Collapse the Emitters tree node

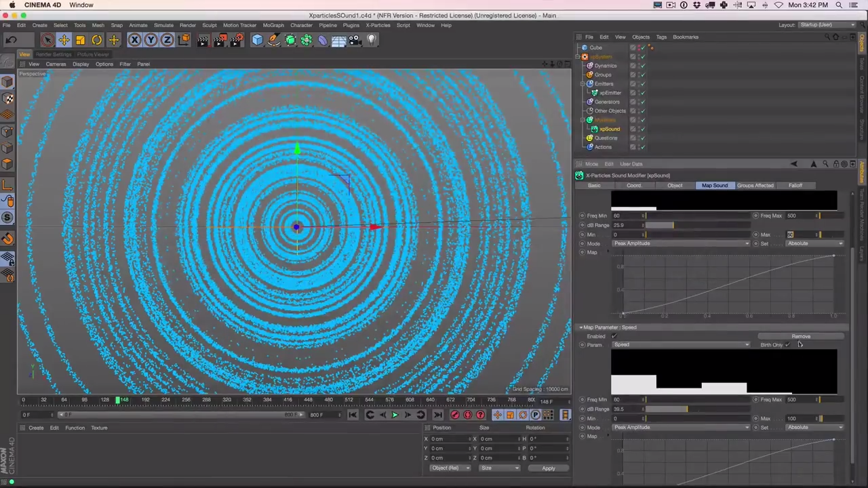coord(583,84)
